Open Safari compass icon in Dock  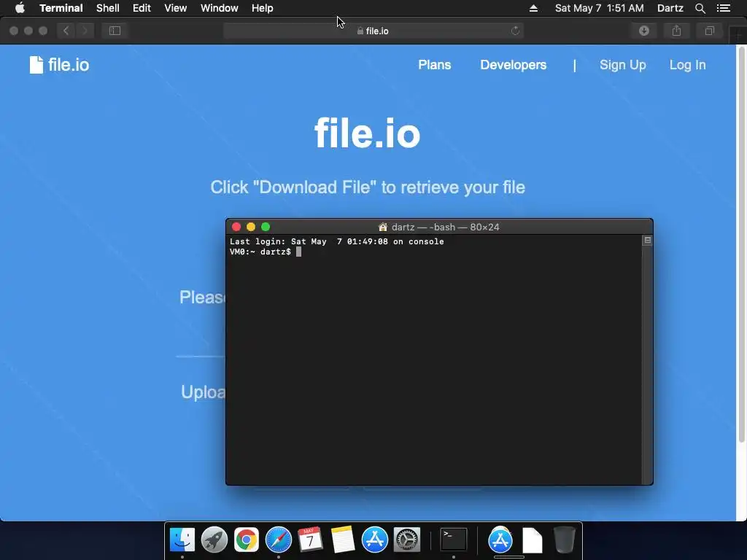click(278, 540)
